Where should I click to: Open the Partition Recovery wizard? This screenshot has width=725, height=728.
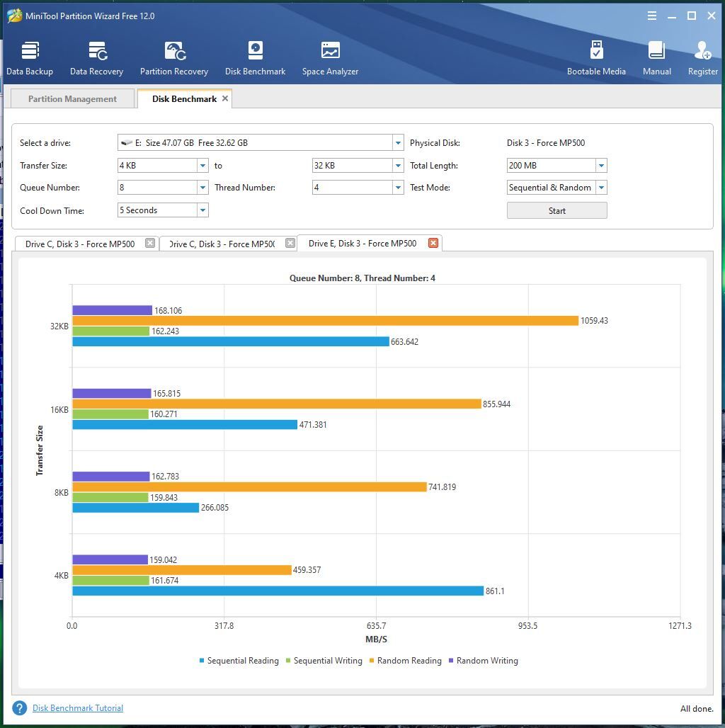(174, 59)
